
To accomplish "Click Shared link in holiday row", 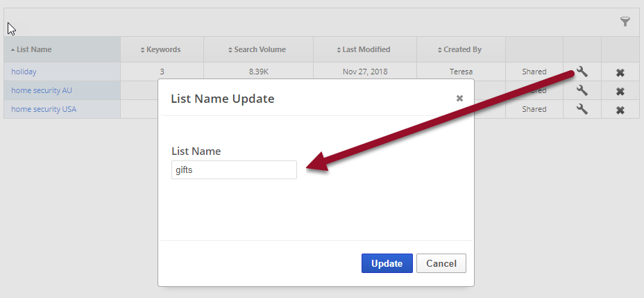I will coord(534,72).
